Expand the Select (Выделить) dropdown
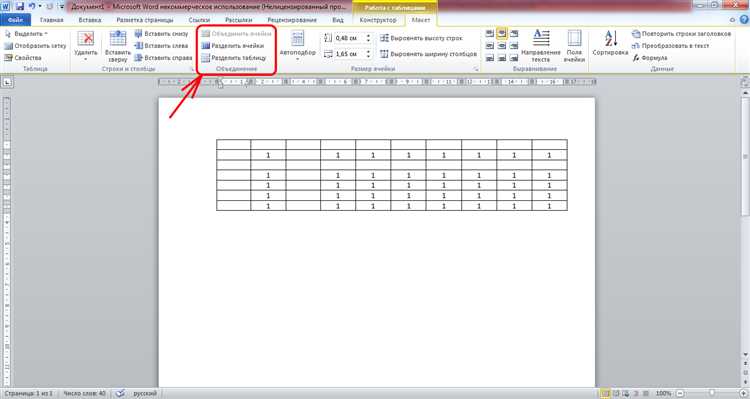 26,34
